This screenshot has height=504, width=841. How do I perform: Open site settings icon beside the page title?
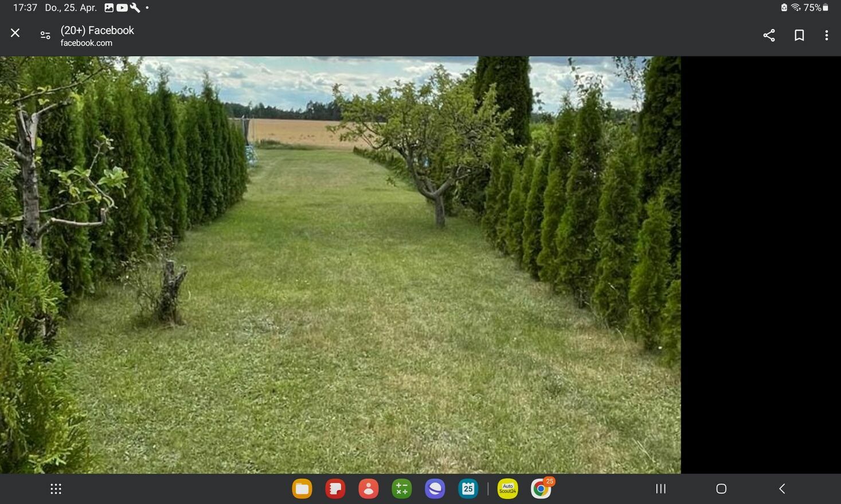tap(45, 35)
